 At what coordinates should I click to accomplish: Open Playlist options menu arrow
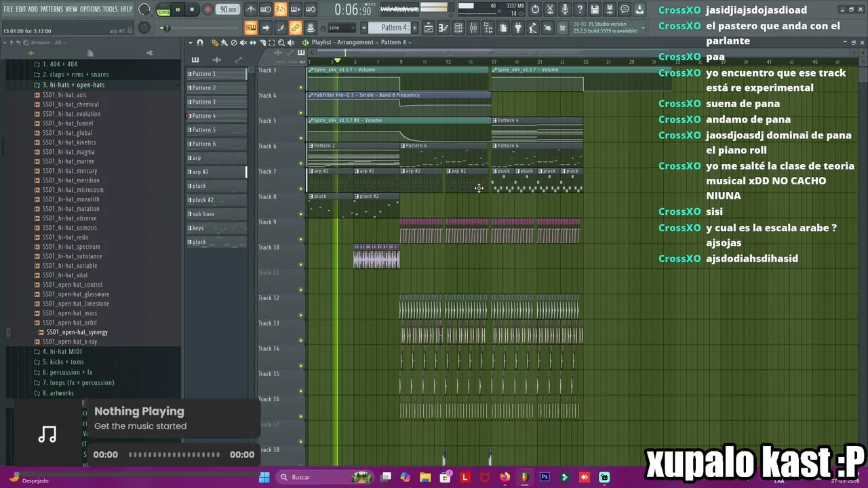190,42
